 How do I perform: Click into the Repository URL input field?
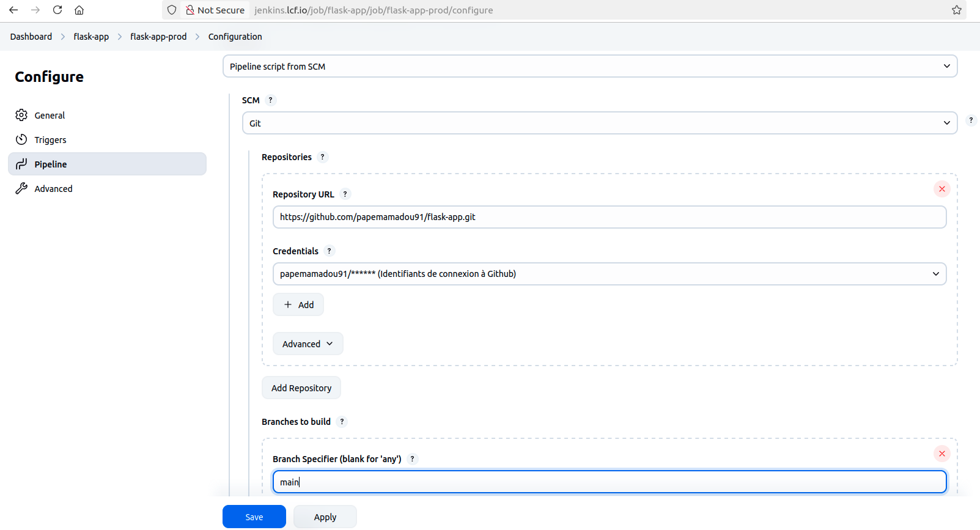tap(609, 217)
